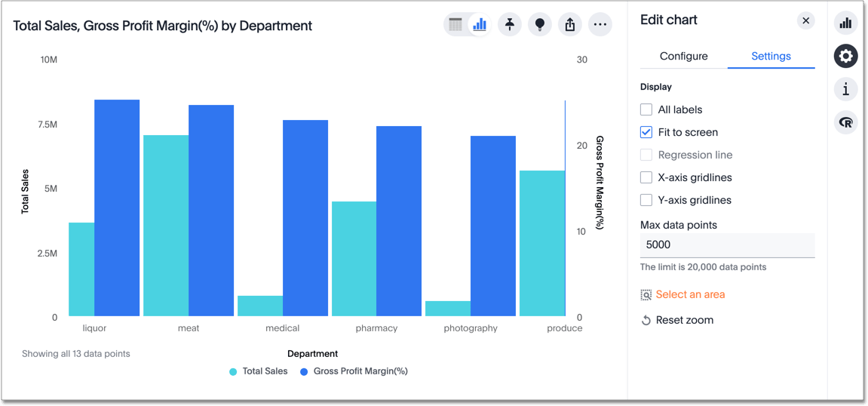Open chart type icon in right sidebar
Viewport: 868px width, 406px height.
pyautogui.click(x=845, y=23)
